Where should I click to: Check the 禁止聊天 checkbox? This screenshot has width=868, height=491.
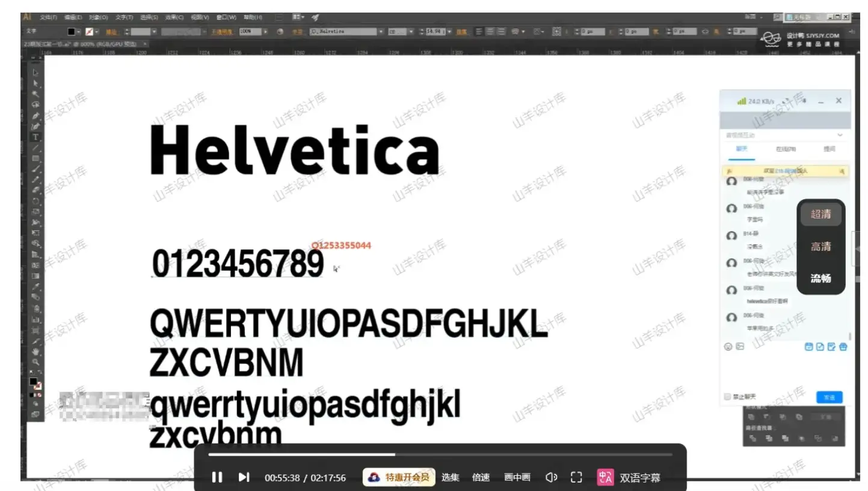728,397
